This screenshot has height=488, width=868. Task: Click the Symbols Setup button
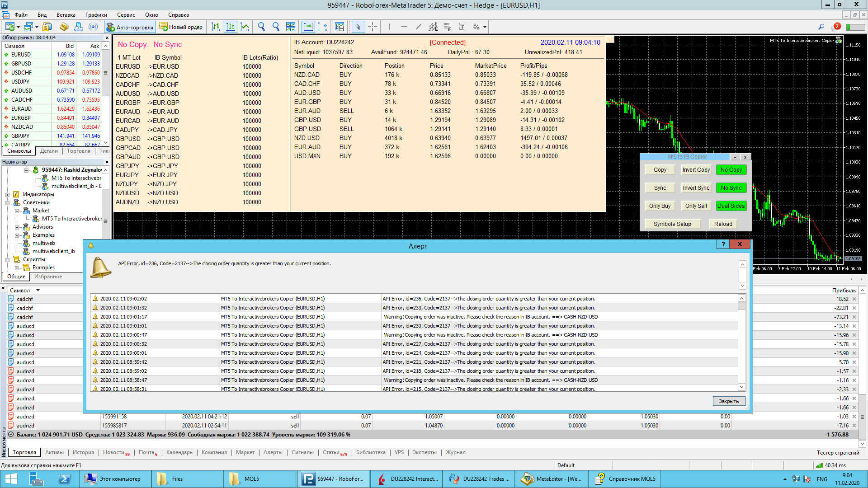coord(672,224)
